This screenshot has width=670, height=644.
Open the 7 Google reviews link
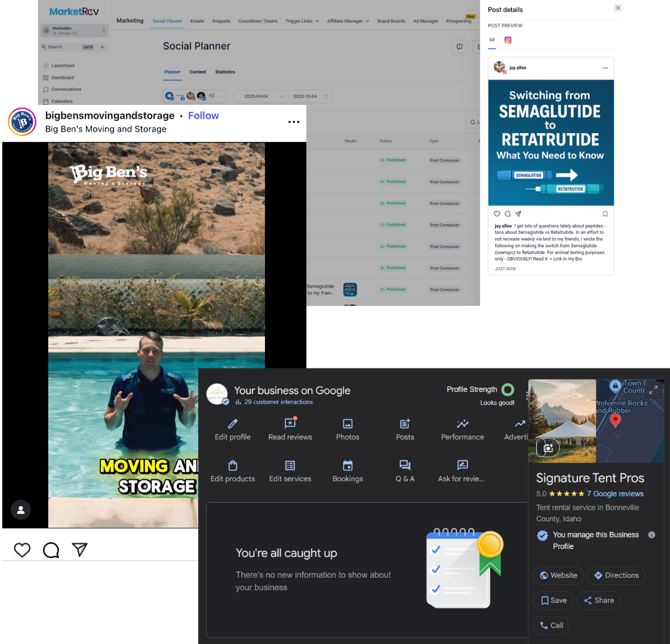tap(615, 494)
